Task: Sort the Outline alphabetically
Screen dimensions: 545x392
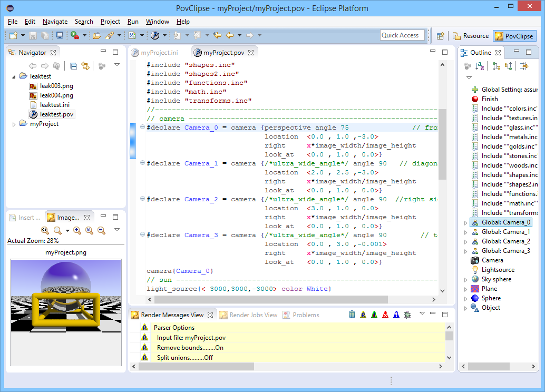Action: pyautogui.click(x=480, y=66)
